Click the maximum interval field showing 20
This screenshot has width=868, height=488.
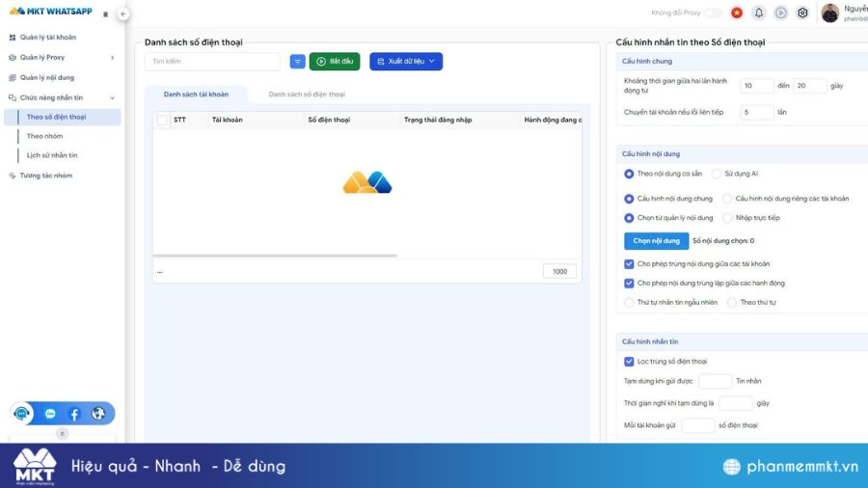click(810, 86)
